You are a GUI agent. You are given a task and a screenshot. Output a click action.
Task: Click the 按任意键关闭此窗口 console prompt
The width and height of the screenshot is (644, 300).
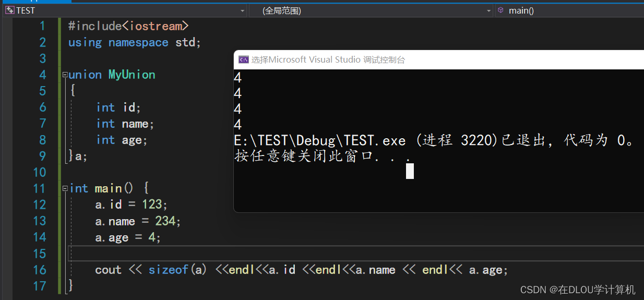click(x=324, y=156)
